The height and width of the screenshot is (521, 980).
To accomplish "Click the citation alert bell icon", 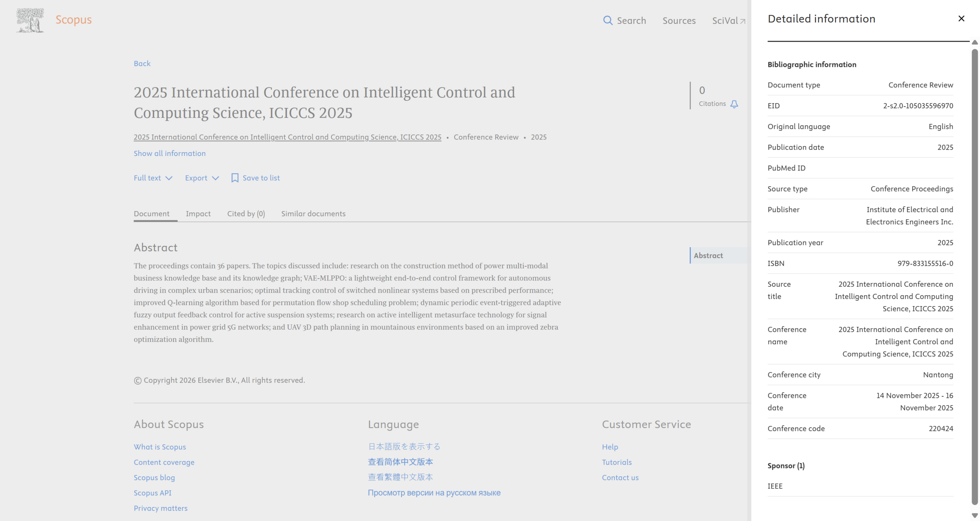I will [x=734, y=104].
